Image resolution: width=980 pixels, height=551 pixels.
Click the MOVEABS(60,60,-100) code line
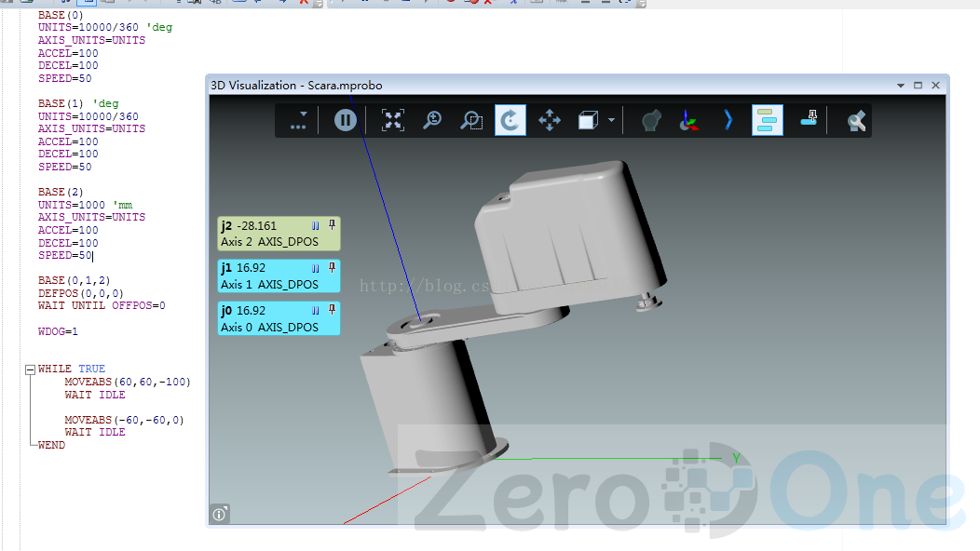(128, 382)
